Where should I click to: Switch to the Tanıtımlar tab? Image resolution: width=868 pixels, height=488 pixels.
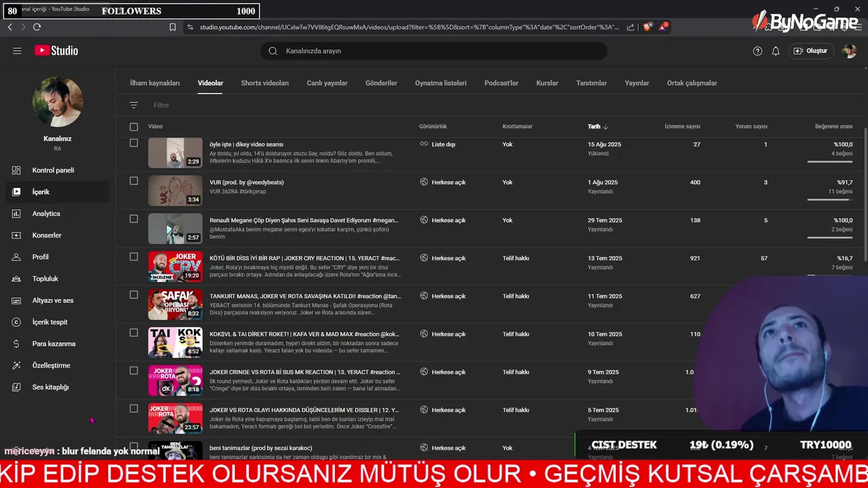click(591, 83)
